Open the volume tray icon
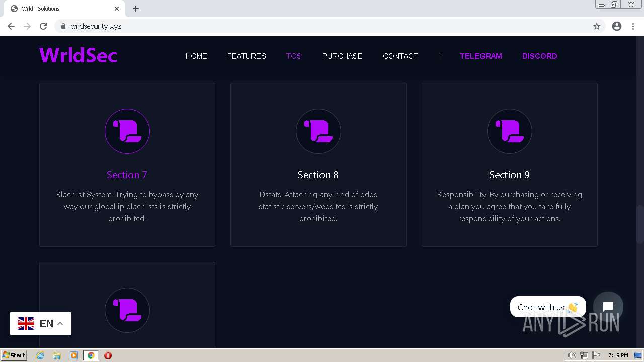This screenshot has width=644, height=362. (572, 355)
